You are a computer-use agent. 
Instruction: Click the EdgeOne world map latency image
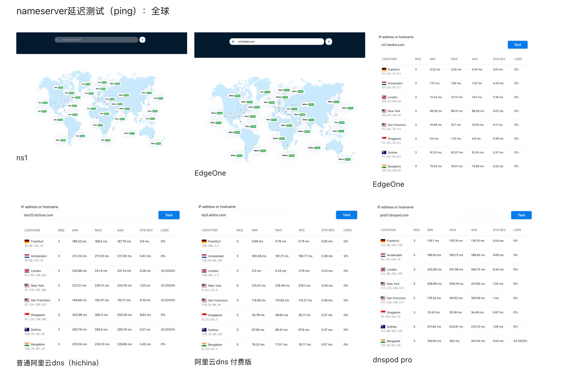point(280,119)
